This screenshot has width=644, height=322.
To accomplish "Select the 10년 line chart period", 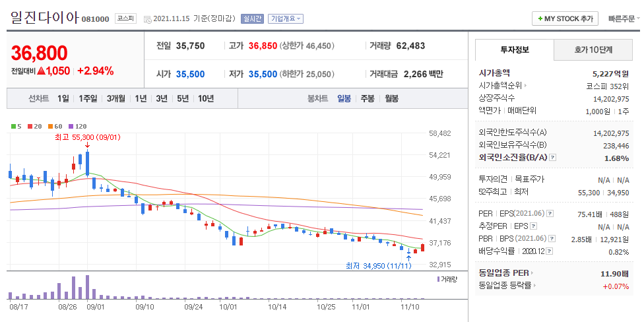I will coord(206,98).
